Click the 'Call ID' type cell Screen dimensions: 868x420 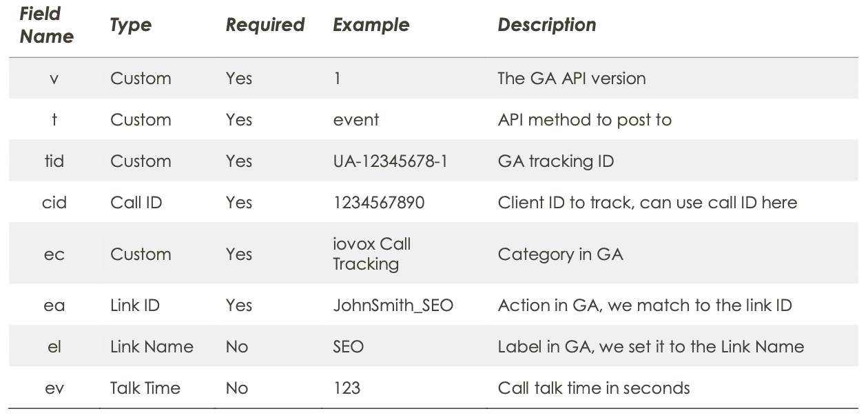click(136, 203)
